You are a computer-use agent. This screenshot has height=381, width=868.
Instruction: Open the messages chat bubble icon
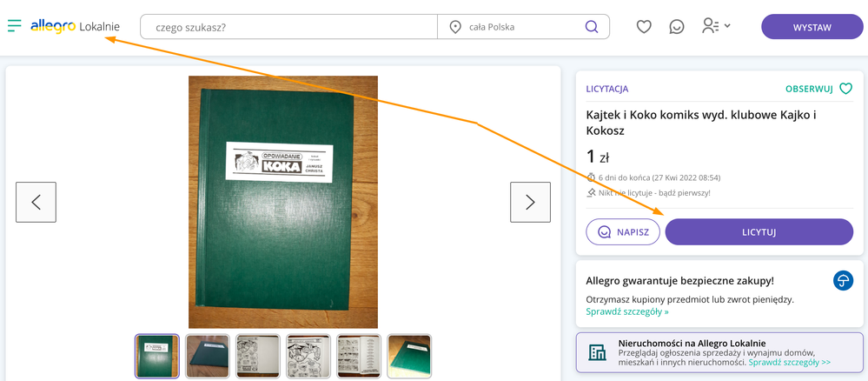pos(677,27)
